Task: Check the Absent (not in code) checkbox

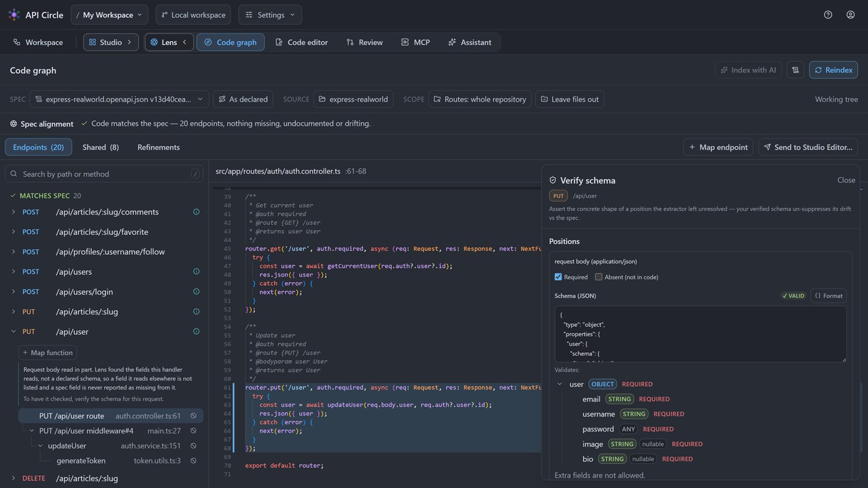Action: 599,277
